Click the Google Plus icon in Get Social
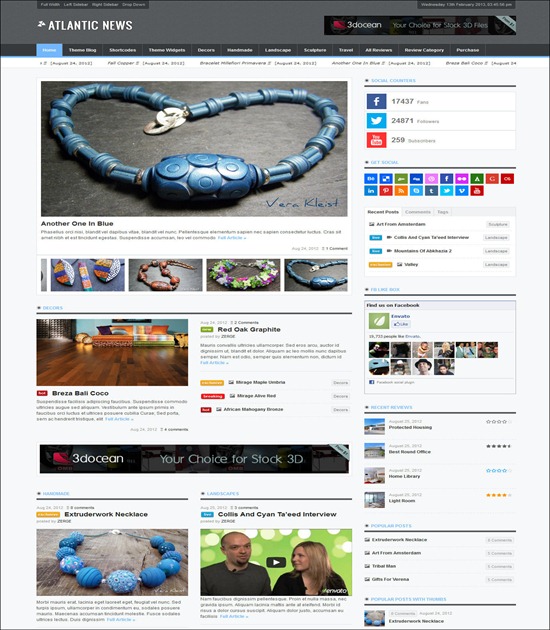The height and width of the screenshot is (630, 550). click(x=492, y=178)
